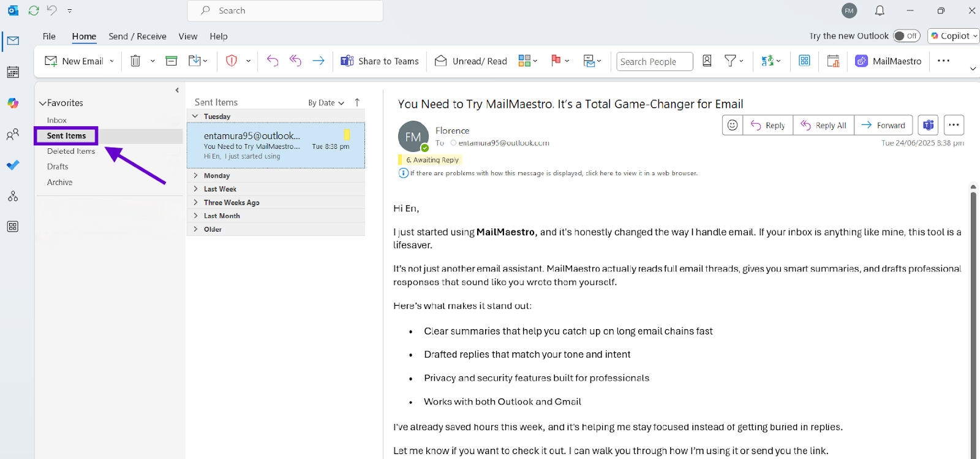Image resolution: width=980 pixels, height=459 pixels.
Task: Click ribbon Reply All arrows icon
Action: click(x=295, y=61)
